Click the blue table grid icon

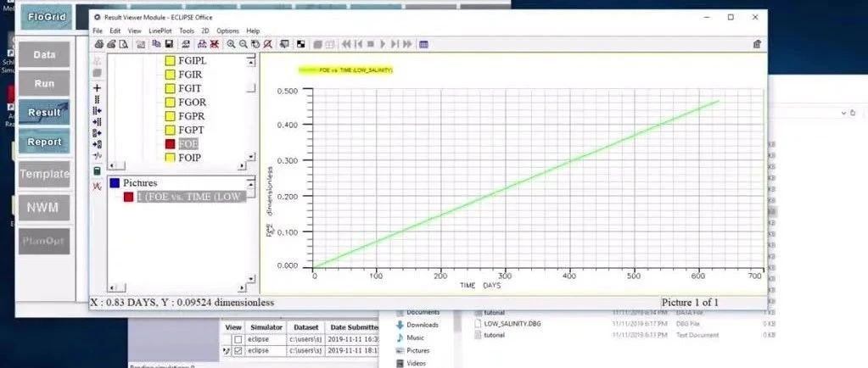tap(423, 44)
